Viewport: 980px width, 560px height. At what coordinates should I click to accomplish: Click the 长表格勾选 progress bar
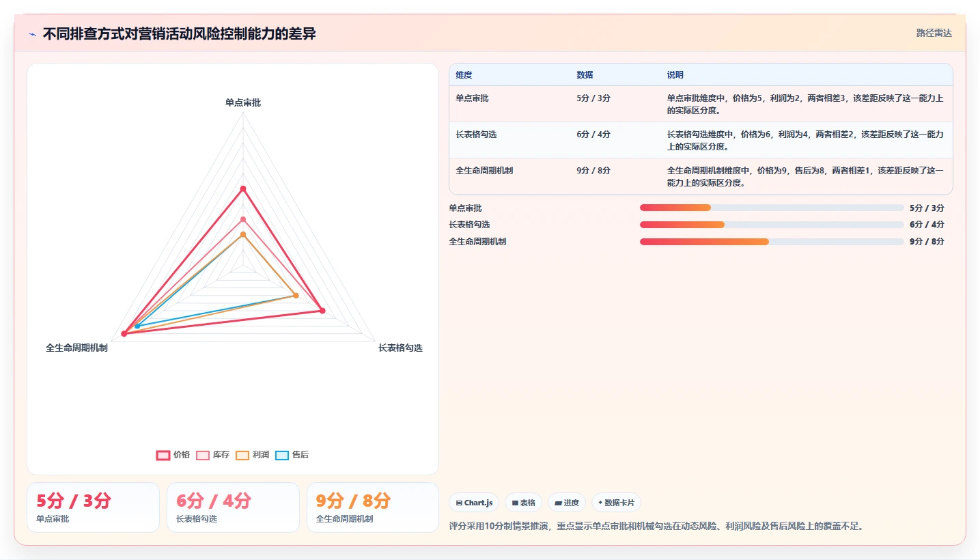(772, 225)
